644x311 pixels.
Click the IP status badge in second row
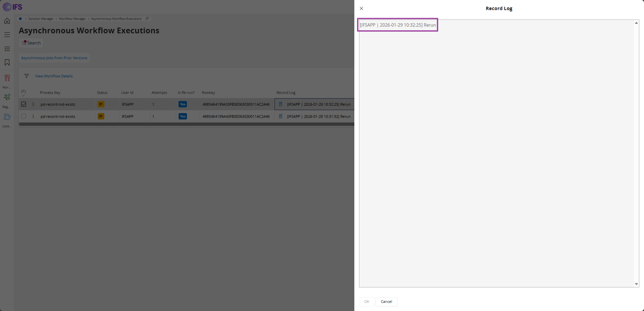tap(101, 116)
